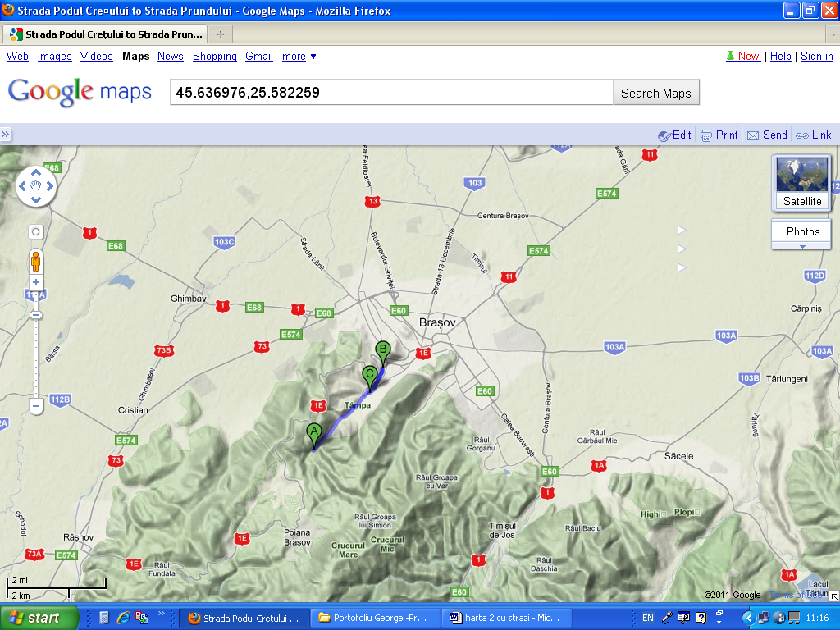Expand the quick launch chevron in the taskbar
The width and height of the screenshot is (840, 630).
(162, 614)
